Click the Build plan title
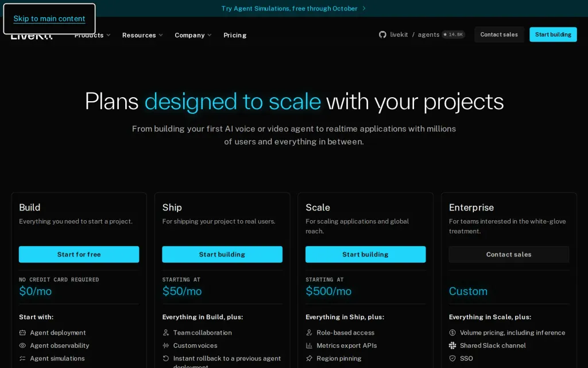 click(x=30, y=207)
